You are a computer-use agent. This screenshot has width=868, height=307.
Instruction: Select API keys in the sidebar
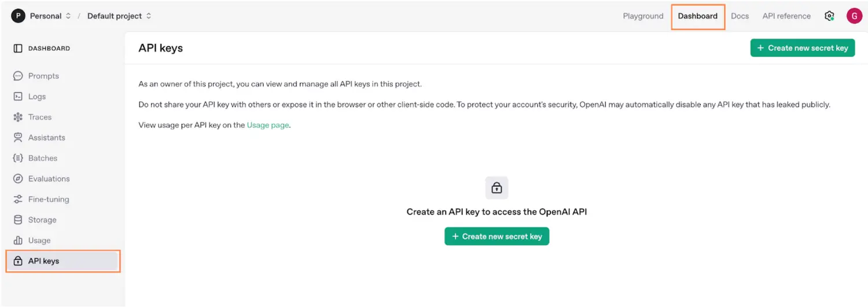pos(44,261)
